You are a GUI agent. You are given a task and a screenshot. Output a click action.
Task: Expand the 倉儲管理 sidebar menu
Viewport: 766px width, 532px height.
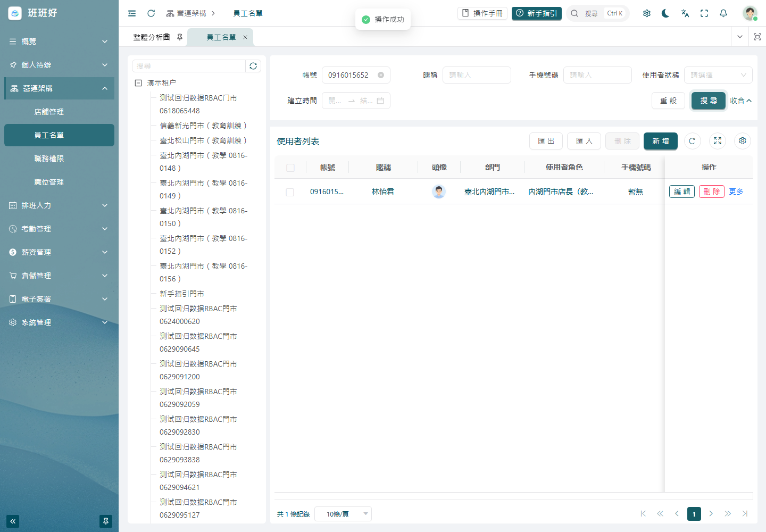(59, 276)
